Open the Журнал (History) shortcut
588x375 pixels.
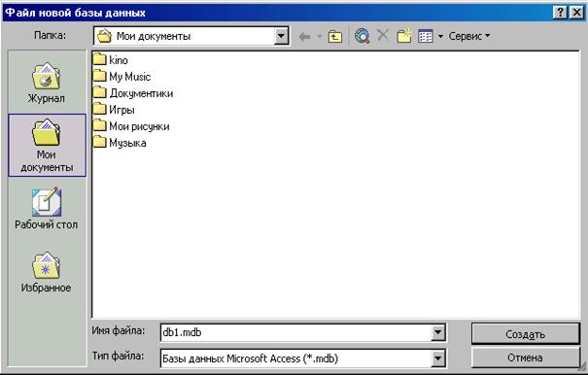47,83
